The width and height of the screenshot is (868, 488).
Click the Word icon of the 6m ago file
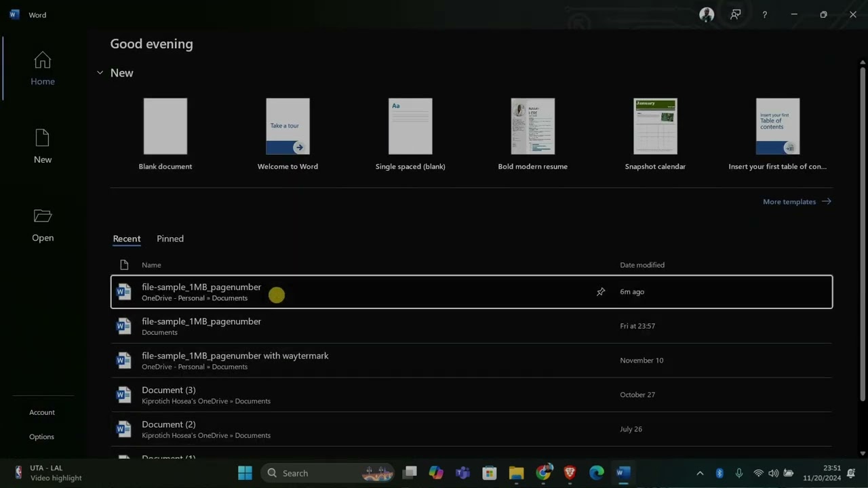[123, 291]
